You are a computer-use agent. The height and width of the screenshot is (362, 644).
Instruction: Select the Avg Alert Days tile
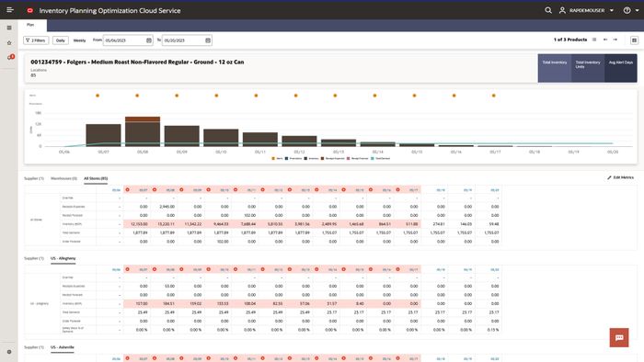coord(621,68)
